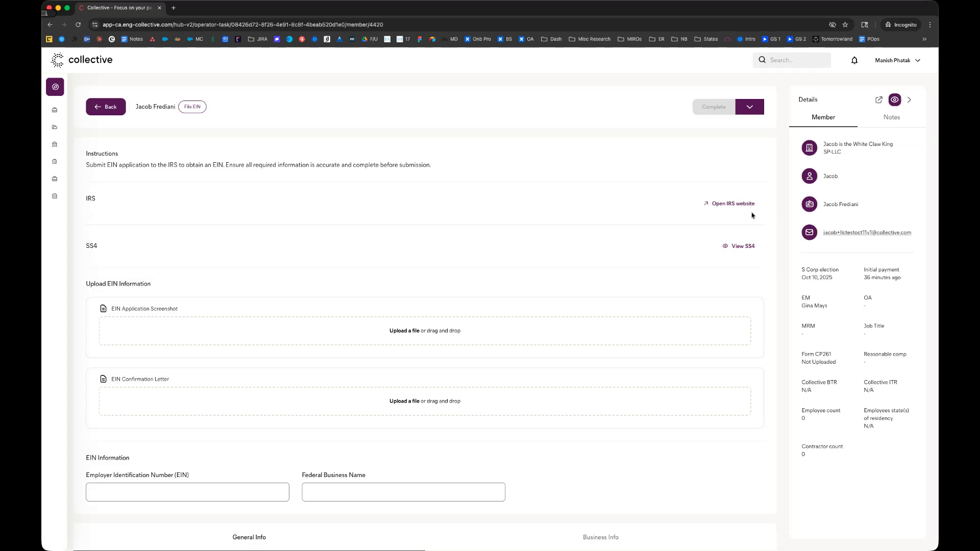
Task: Click the Back button
Action: click(106, 107)
